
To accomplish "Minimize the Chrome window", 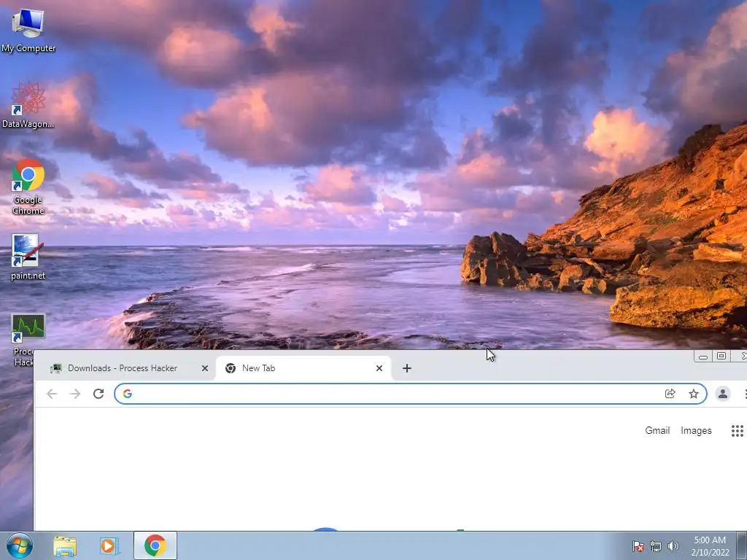I will (x=703, y=356).
